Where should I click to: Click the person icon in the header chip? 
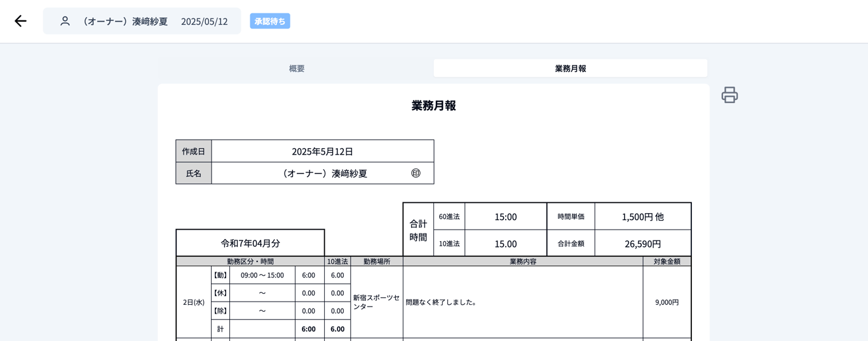(x=65, y=21)
